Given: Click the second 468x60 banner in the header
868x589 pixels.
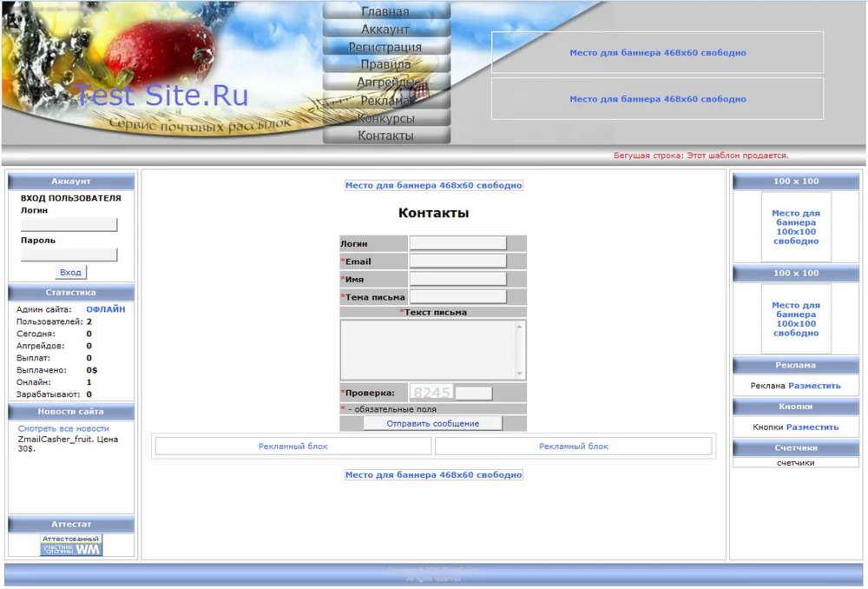Looking at the screenshot, I should (658, 99).
